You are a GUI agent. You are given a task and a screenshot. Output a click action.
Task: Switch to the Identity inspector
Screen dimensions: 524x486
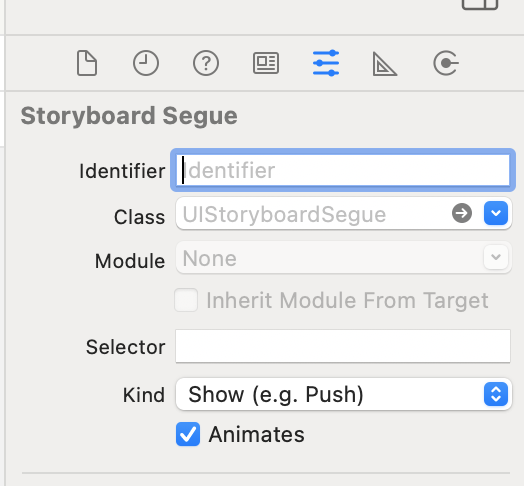266,63
